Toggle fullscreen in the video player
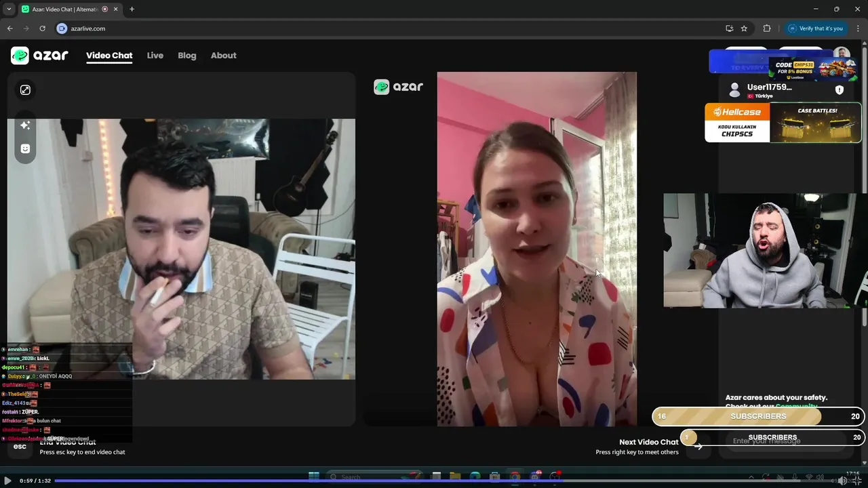The image size is (868, 488). (x=856, y=481)
